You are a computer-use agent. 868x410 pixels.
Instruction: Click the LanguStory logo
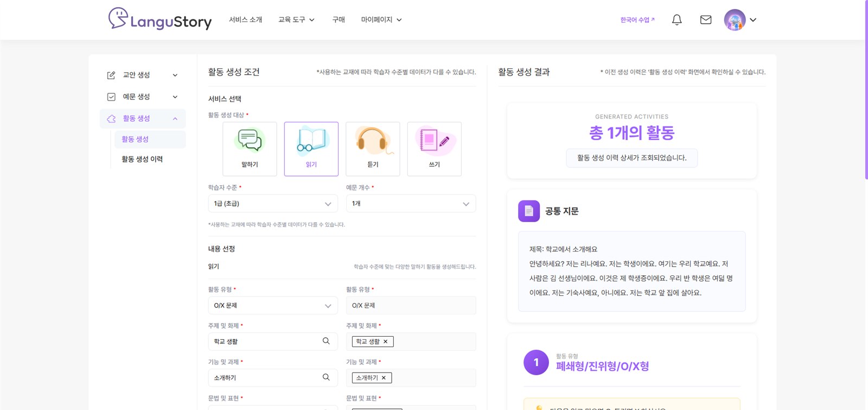[160, 20]
